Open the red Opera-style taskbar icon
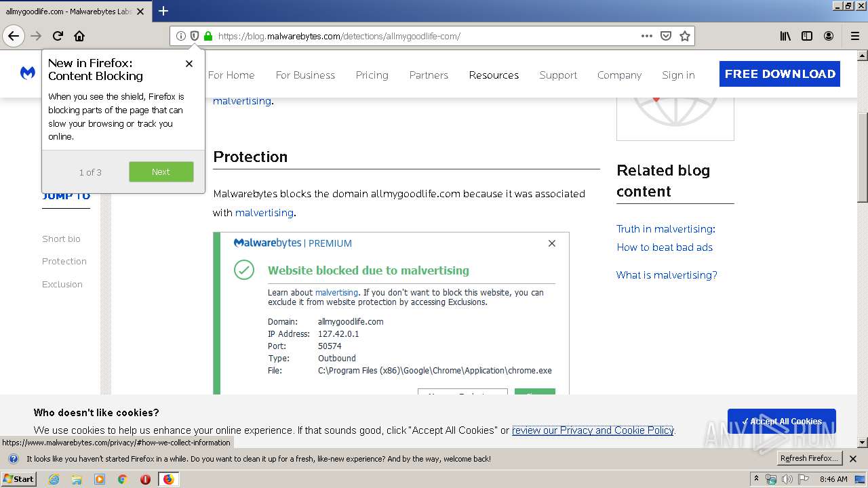Image resolution: width=868 pixels, height=488 pixels. (145, 479)
